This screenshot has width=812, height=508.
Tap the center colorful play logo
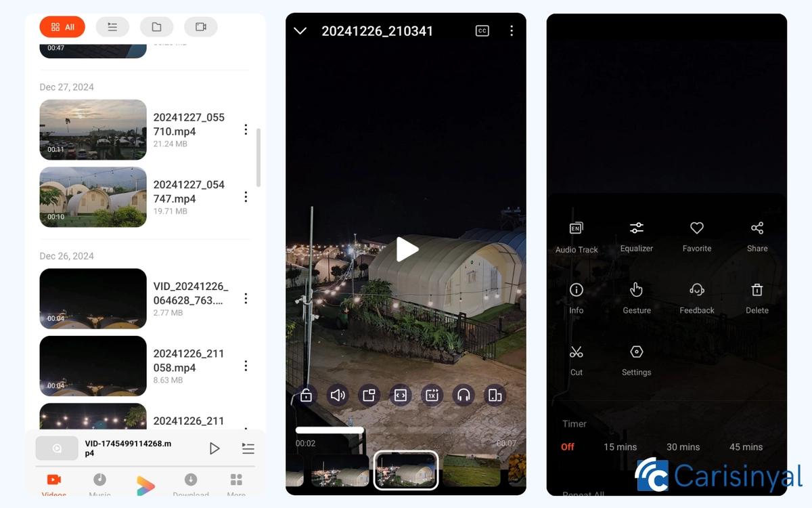pos(145,486)
